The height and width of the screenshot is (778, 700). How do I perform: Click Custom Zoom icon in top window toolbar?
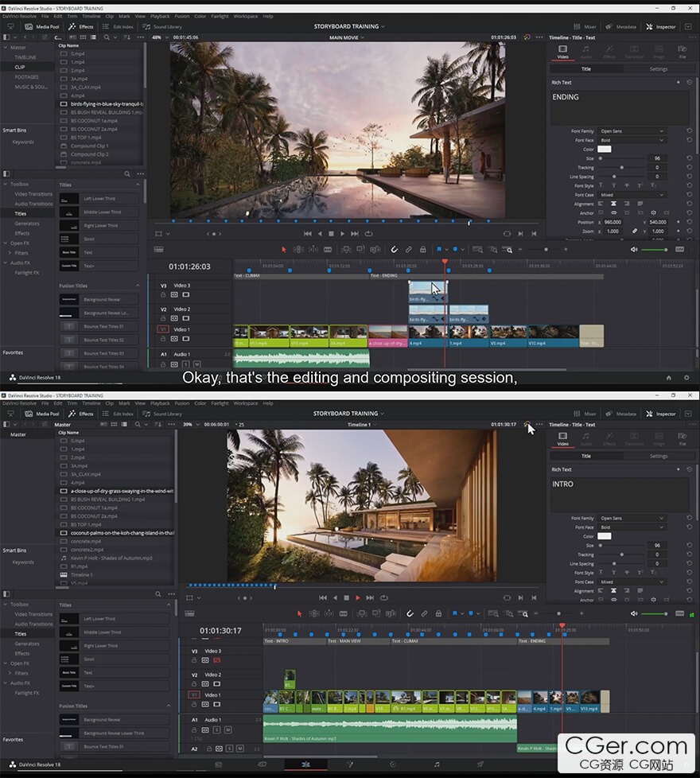coord(508,250)
